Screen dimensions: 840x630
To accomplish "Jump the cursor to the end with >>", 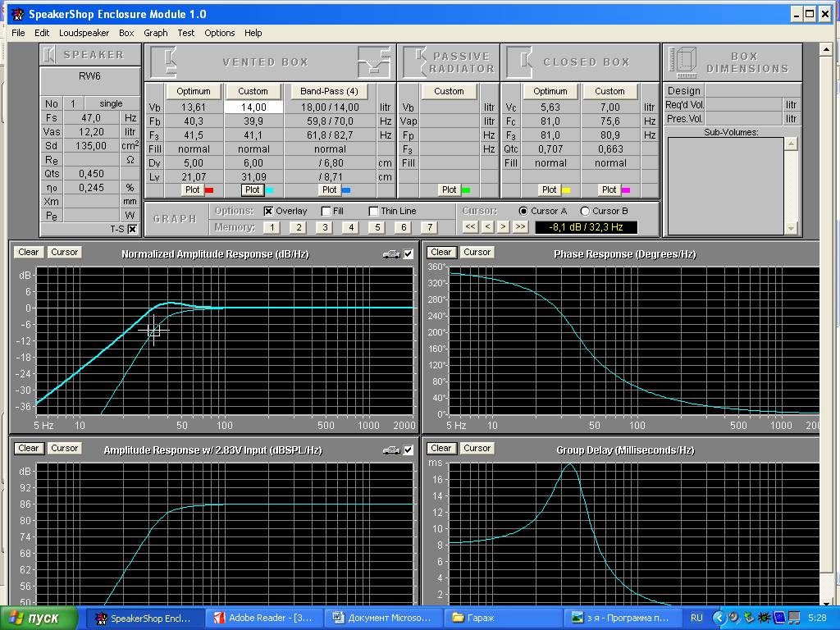I will pyautogui.click(x=520, y=227).
